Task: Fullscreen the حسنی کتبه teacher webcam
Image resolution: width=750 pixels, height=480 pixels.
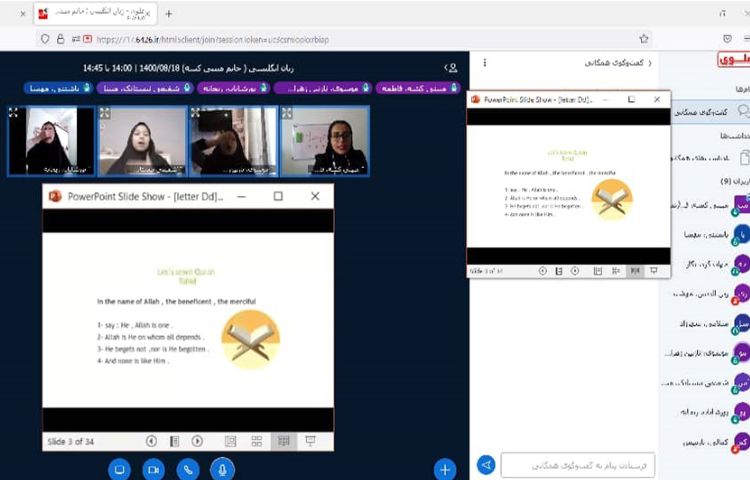Action: (x=287, y=113)
